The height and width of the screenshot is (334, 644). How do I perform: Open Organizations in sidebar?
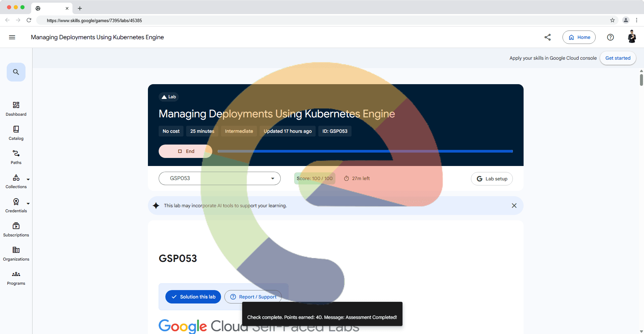16,254
